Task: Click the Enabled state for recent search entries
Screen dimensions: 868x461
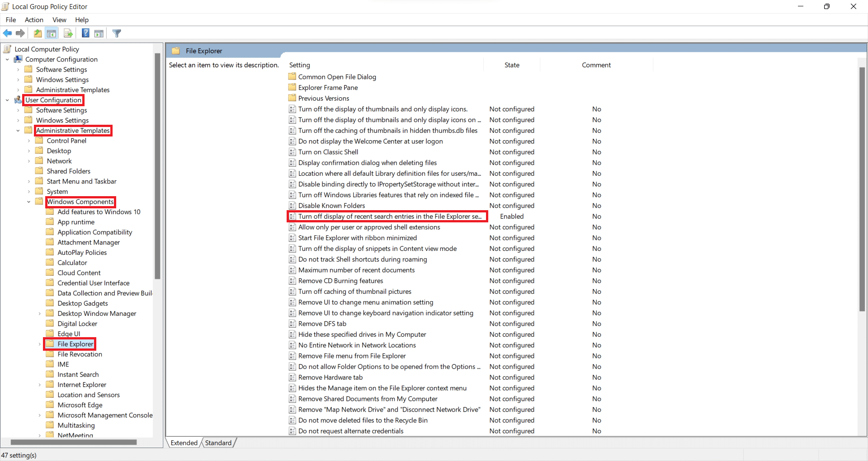Action: (512, 216)
